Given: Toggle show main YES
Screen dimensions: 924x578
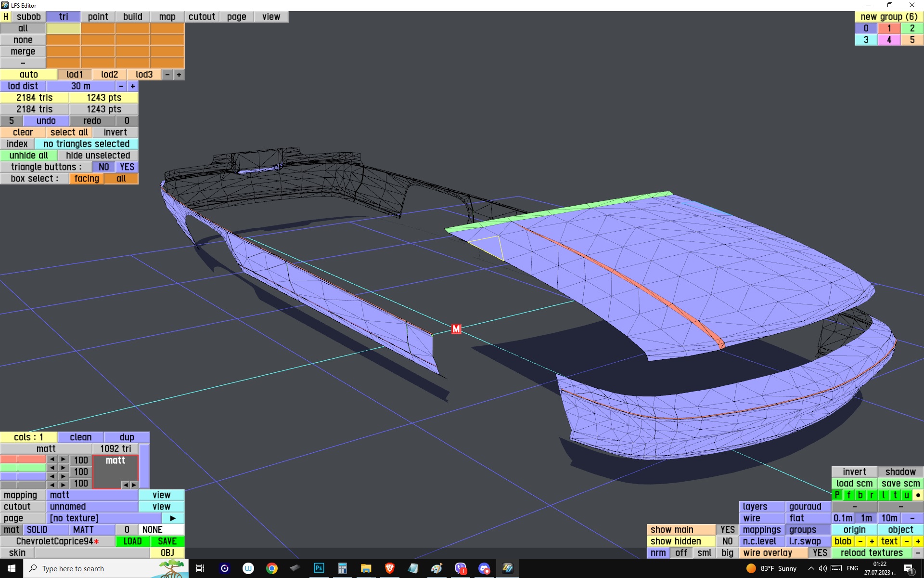Looking at the screenshot, I should pyautogui.click(x=727, y=530).
